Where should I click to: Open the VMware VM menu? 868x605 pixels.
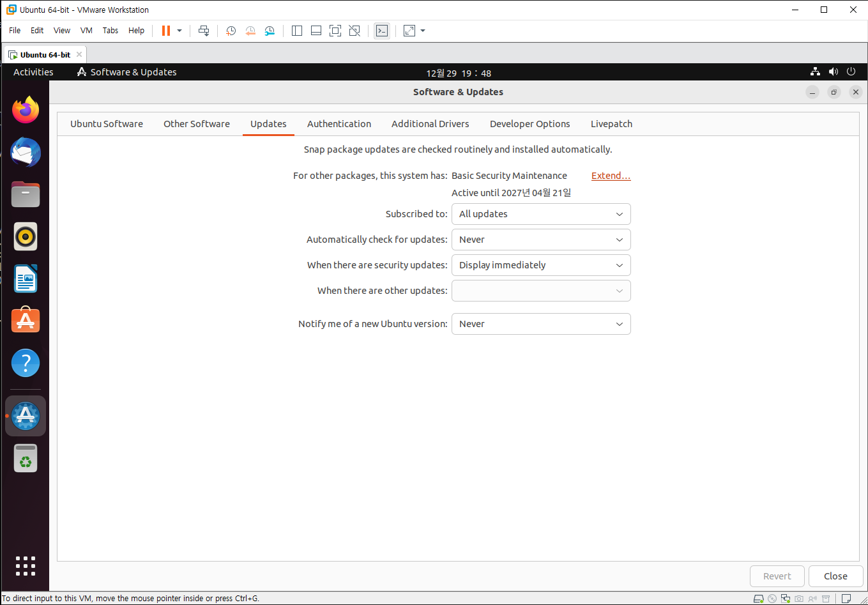[86, 31]
